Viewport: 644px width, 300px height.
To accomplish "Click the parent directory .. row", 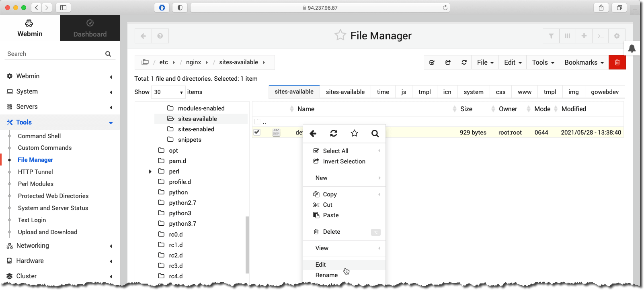I will 438,122.
